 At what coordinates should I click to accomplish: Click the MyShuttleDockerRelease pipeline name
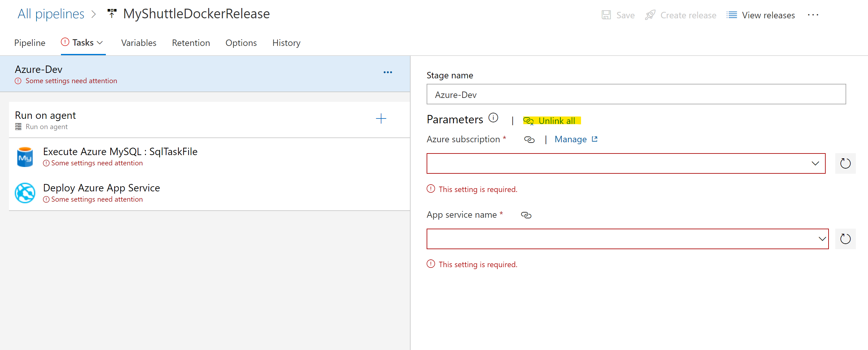[x=196, y=14]
